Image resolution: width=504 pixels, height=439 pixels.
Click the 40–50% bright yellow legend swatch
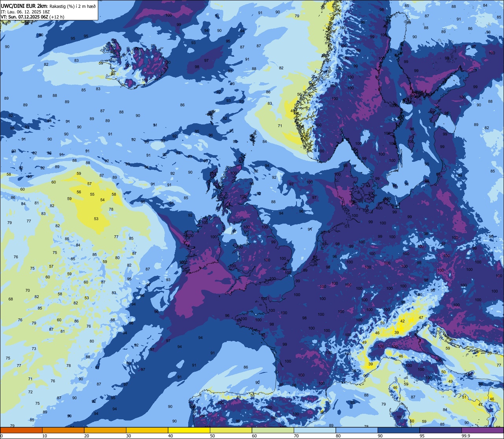[x=189, y=430]
